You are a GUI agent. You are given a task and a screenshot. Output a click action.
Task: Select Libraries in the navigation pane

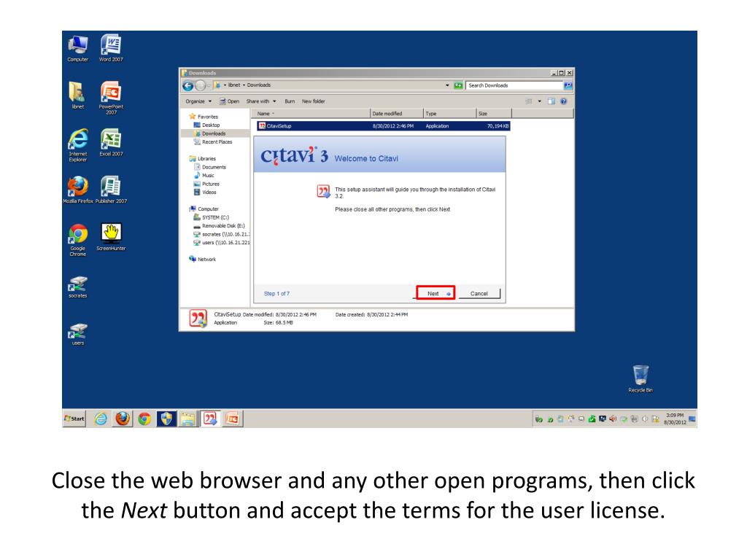203,158
